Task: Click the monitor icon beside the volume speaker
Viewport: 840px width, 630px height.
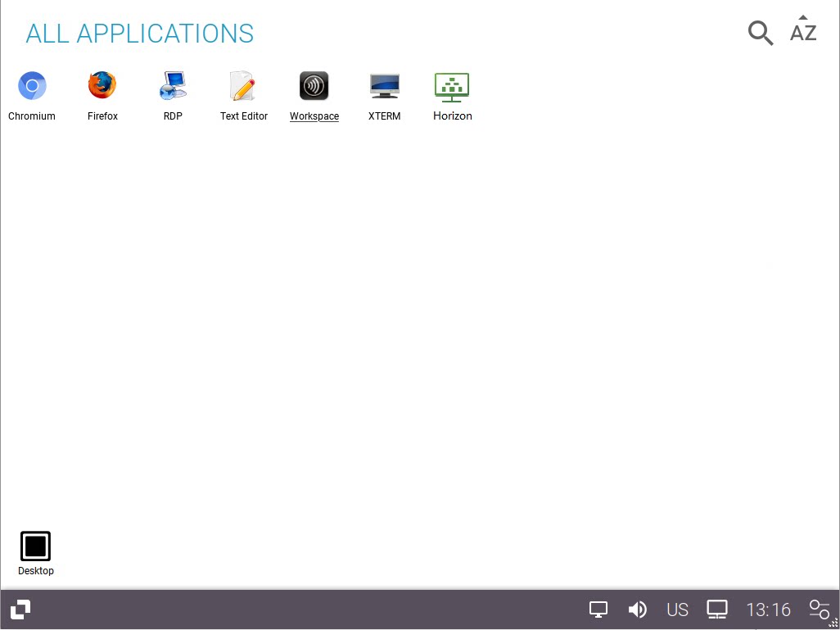Action: click(x=598, y=610)
